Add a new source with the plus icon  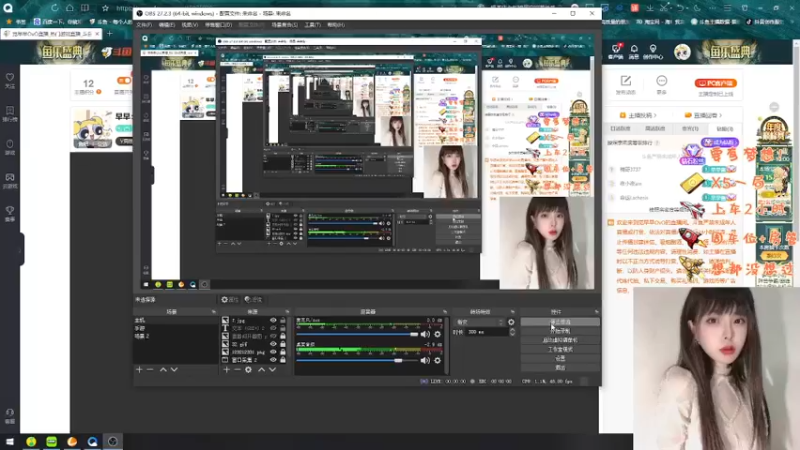click(x=227, y=369)
